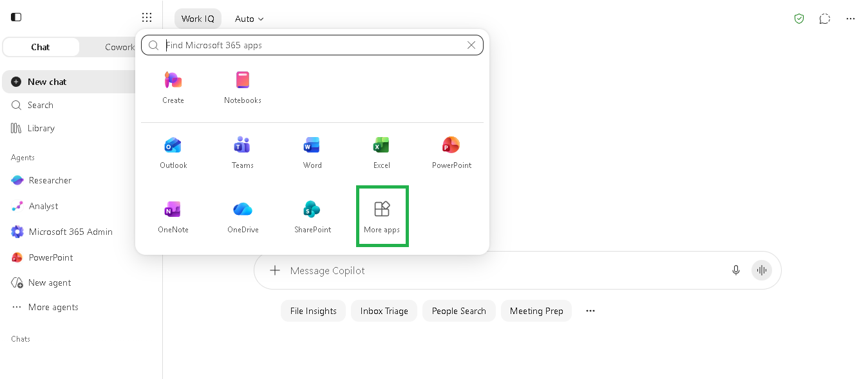Launch OneDrive from the apps panel
Screen dimensions: 868x379
coord(243,217)
